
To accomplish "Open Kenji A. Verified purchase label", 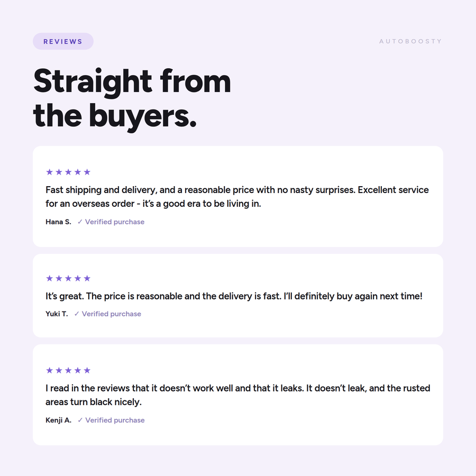I will [x=115, y=420].
